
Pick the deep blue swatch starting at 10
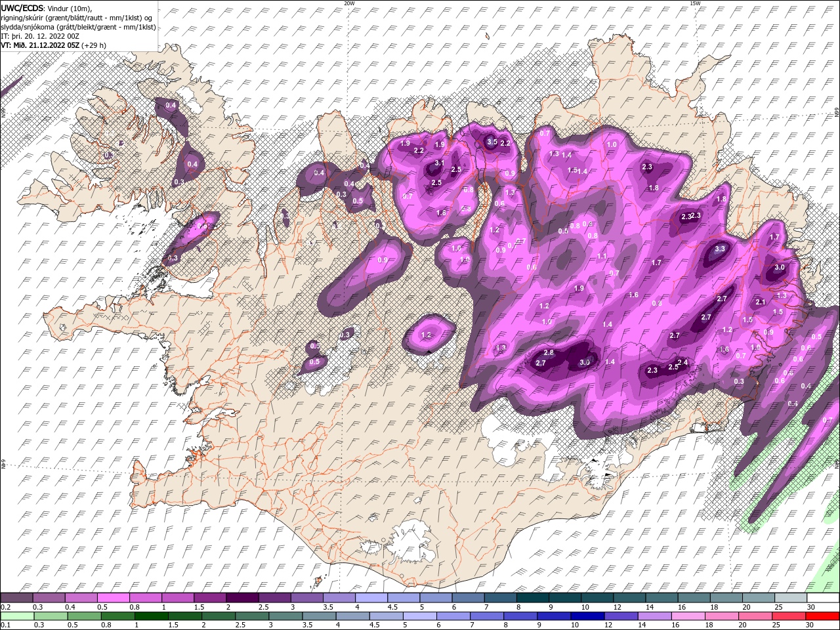[x=587, y=616]
